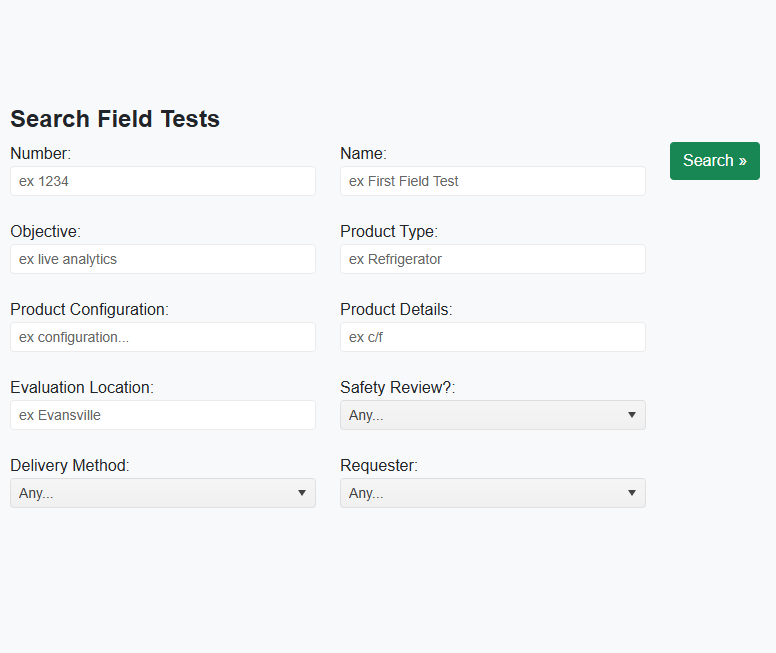Viewport: 776px width, 653px height.
Task: Click into the Name text field
Action: [x=493, y=181]
